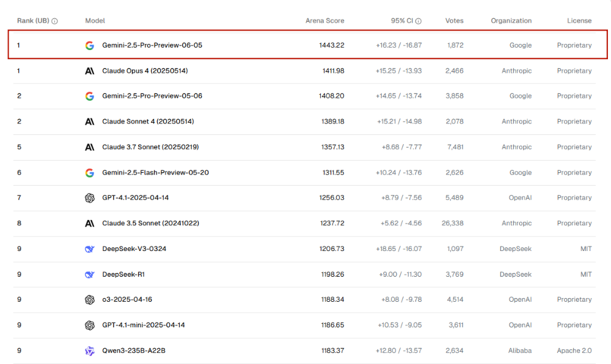Click the Qwen logo beside Qwen3-235B-A22B

(90, 351)
